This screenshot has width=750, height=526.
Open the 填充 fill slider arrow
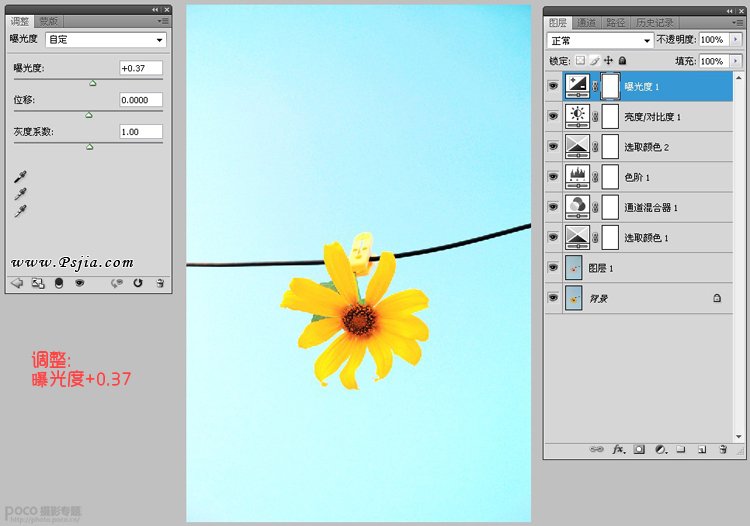[x=736, y=61]
